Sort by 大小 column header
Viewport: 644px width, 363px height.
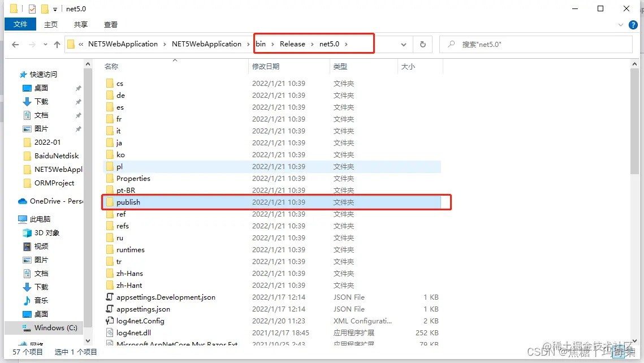click(408, 66)
